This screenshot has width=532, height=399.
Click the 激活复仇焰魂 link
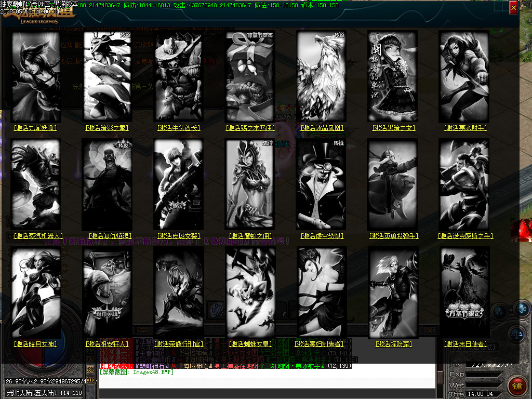coord(108,236)
